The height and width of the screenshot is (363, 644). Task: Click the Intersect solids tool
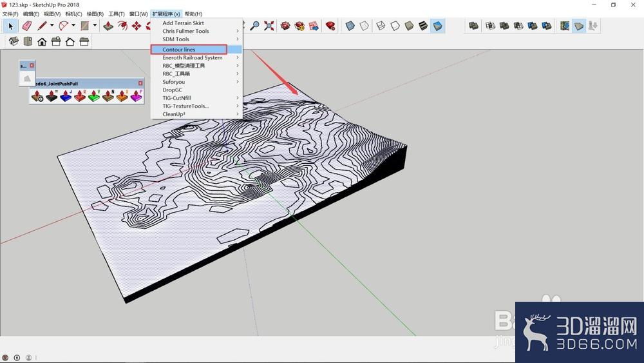pos(490,26)
